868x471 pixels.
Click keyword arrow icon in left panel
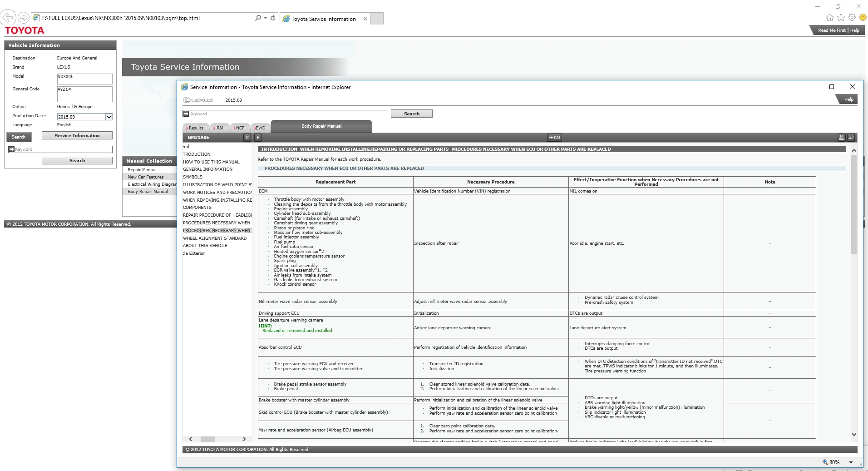(x=11, y=149)
